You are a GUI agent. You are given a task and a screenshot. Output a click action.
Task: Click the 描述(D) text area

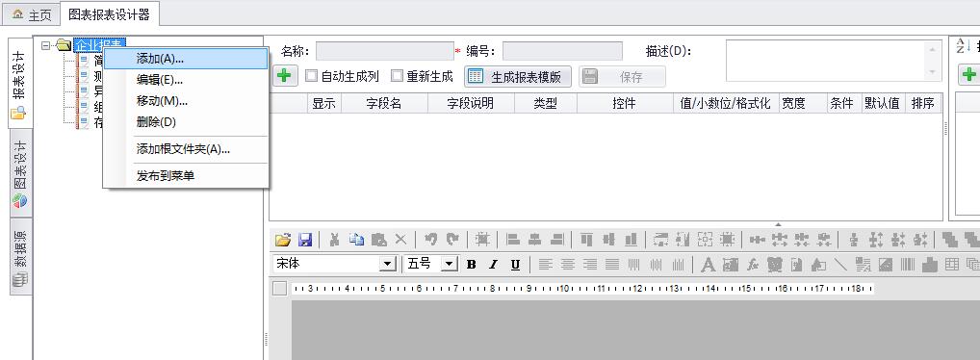pyautogui.click(x=826, y=61)
